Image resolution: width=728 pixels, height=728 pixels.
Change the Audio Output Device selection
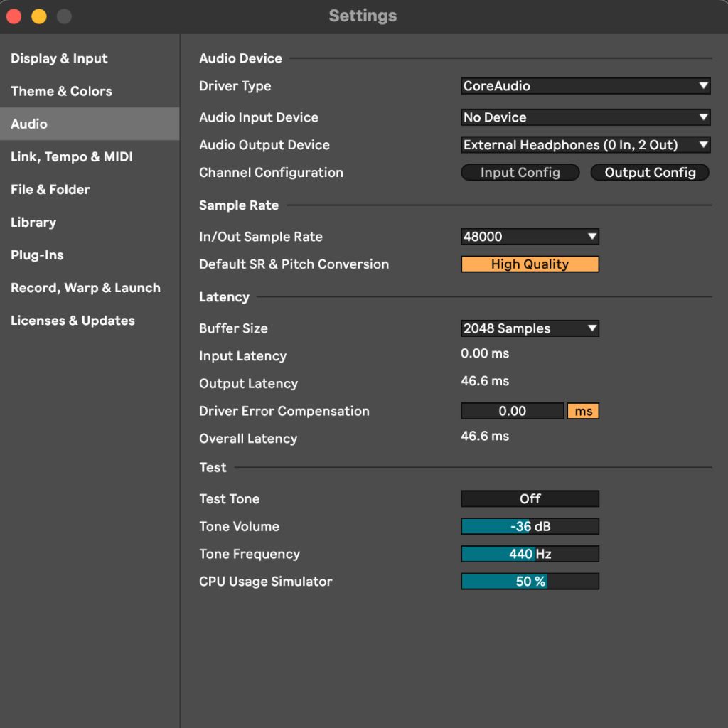[x=584, y=144]
